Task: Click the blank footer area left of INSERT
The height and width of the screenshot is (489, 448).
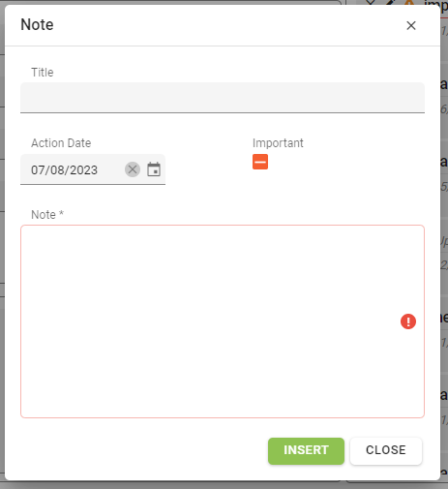Action: tap(142, 451)
